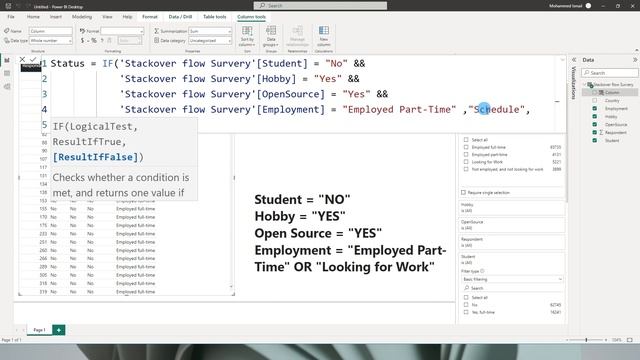640x360 pixels.
Task: Collapse the Data pane with double chevron
Action: coord(635,60)
